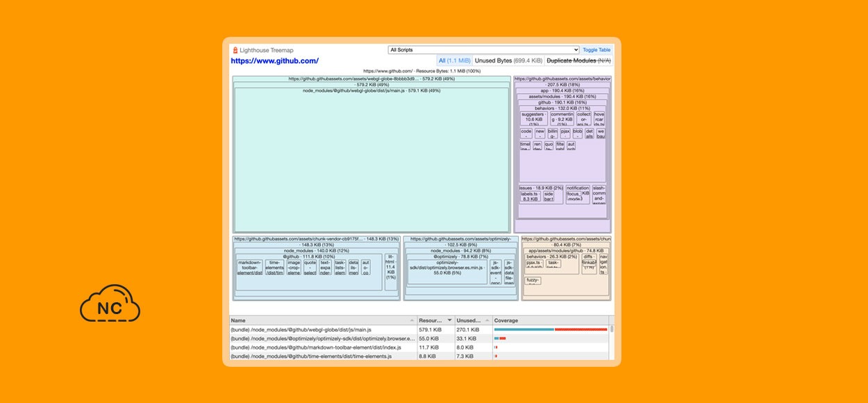
Task: Select node_modules · 140.0 KiB node
Action: (x=317, y=251)
